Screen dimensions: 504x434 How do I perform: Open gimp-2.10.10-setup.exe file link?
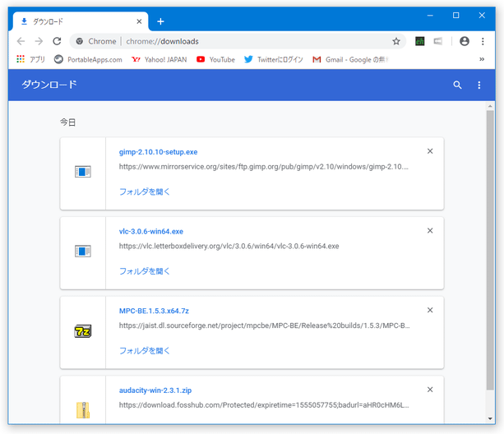158,152
